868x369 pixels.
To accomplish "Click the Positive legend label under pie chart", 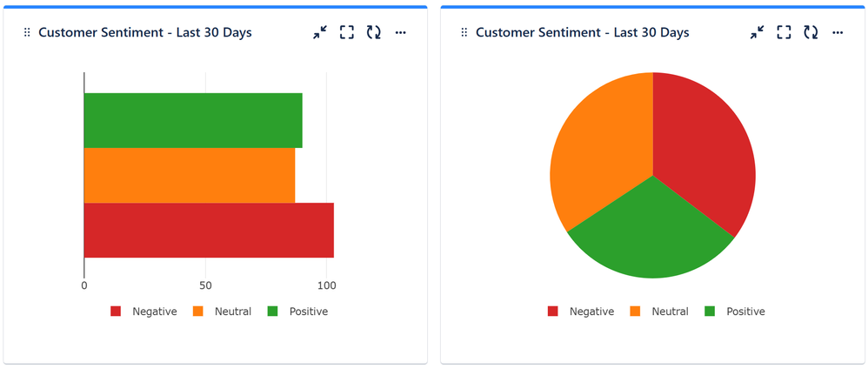I will [x=746, y=312].
